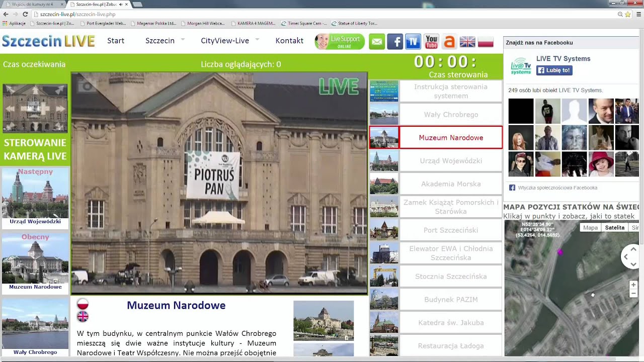Open Wtyczka społecznościowa Facebooka link
This screenshot has width=644, height=362.
[557, 188]
